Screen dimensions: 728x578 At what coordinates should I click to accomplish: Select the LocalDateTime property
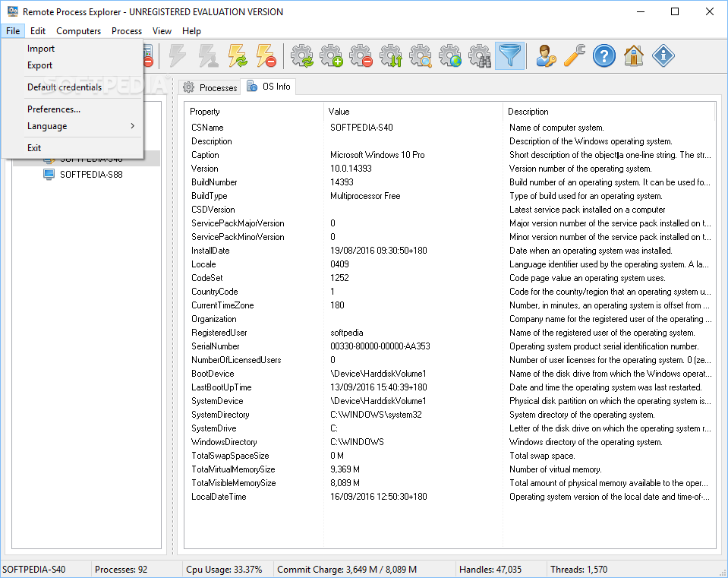pyautogui.click(x=449, y=497)
